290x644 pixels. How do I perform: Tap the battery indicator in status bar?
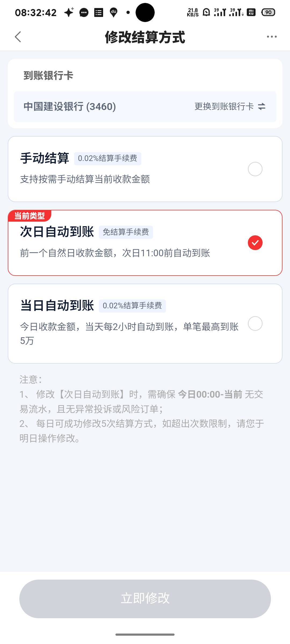tap(268, 12)
